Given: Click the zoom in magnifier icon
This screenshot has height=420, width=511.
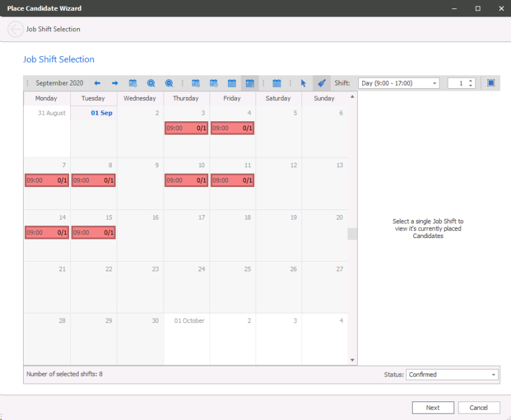Looking at the screenshot, I should (x=151, y=83).
